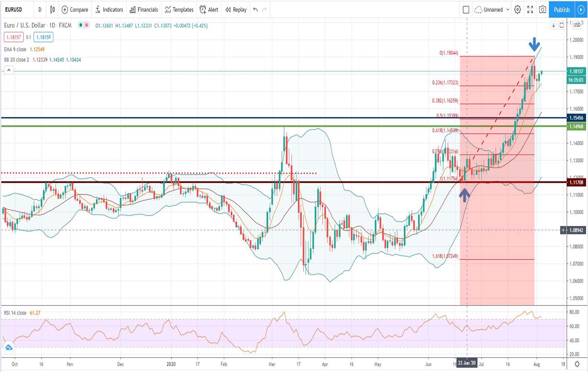Collapse the indicator legend with the chevron
588x372 pixels.
pos(9,70)
